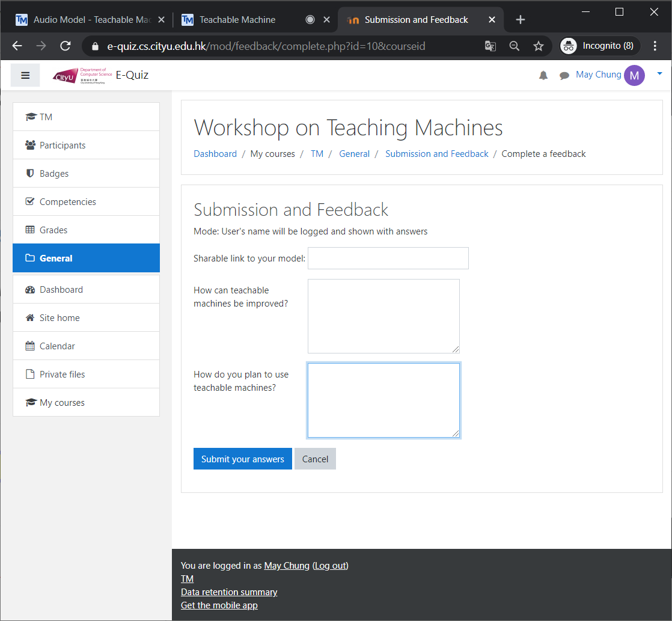672x621 pixels.
Task: Maximize the browser window
Action: click(x=619, y=12)
